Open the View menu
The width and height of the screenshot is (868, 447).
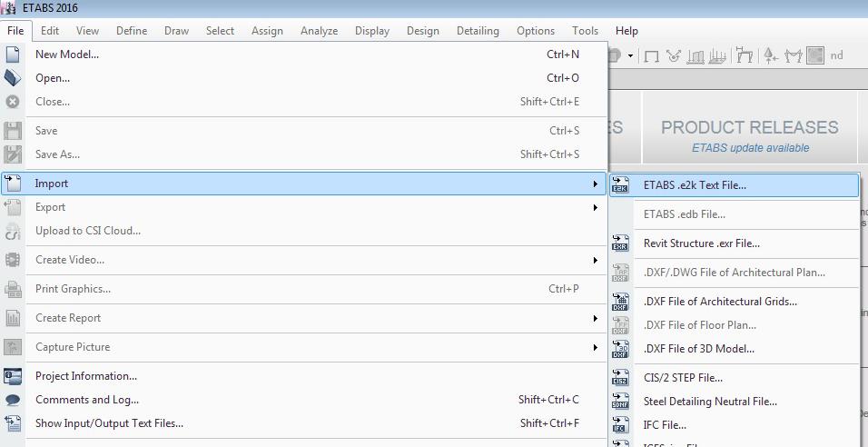87,31
